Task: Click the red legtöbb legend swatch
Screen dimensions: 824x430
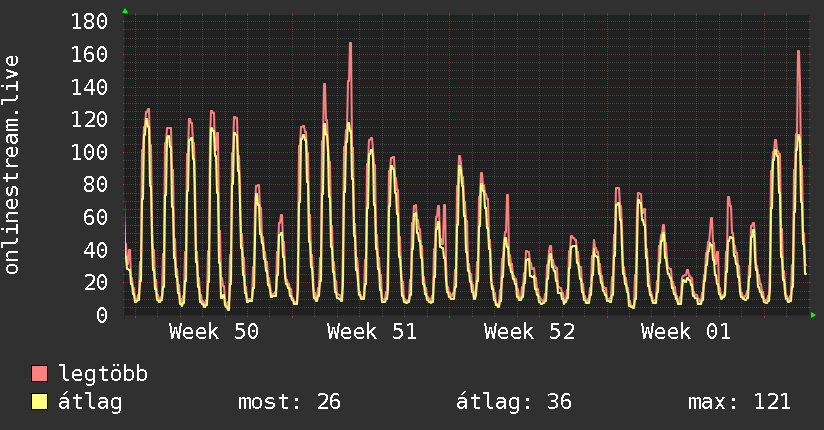Action: 39,373
